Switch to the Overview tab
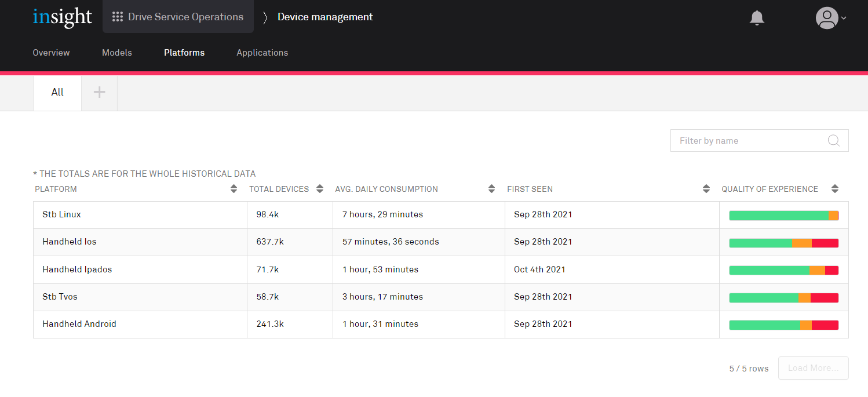Image resolution: width=868 pixels, height=397 pixels. [51, 53]
